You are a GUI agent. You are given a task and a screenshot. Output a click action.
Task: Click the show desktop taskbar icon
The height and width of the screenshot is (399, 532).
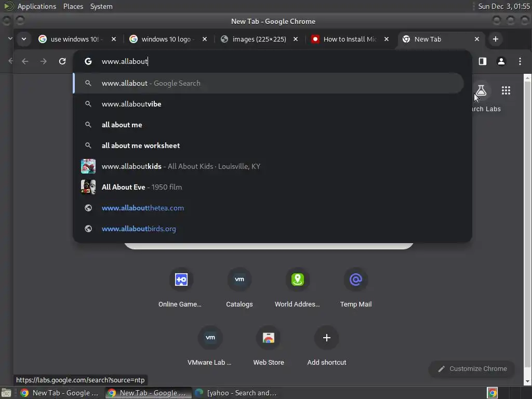6,393
